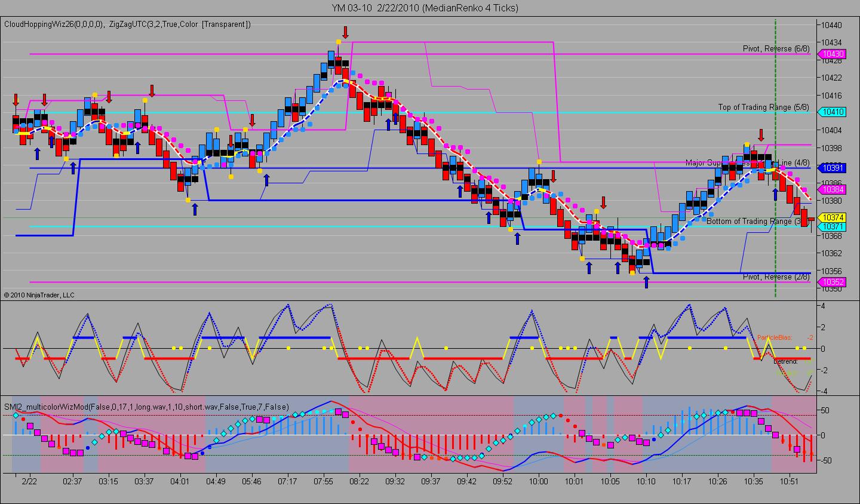The height and width of the screenshot is (504, 860).
Task: Click the 10384 magenta price marker
Action: pos(832,189)
